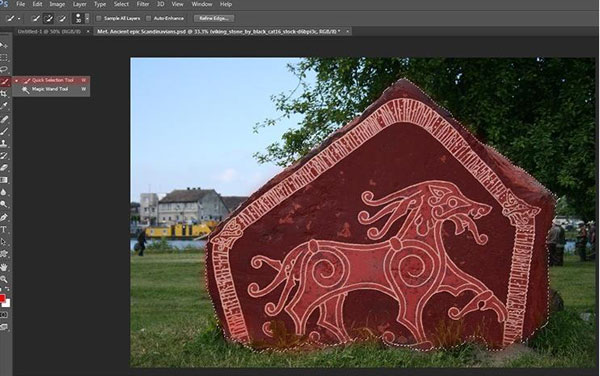Viewport: 600px width, 376px height.
Task: Switch to Ancient epic Scandinavians.psd tab
Action: pyautogui.click(x=218, y=31)
